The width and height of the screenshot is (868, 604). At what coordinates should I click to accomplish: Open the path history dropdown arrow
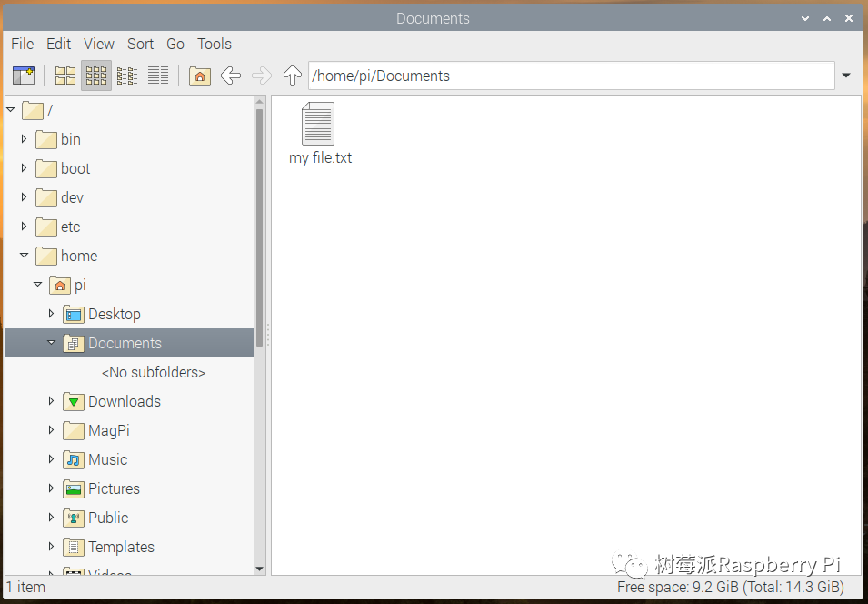click(x=846, y=75)
